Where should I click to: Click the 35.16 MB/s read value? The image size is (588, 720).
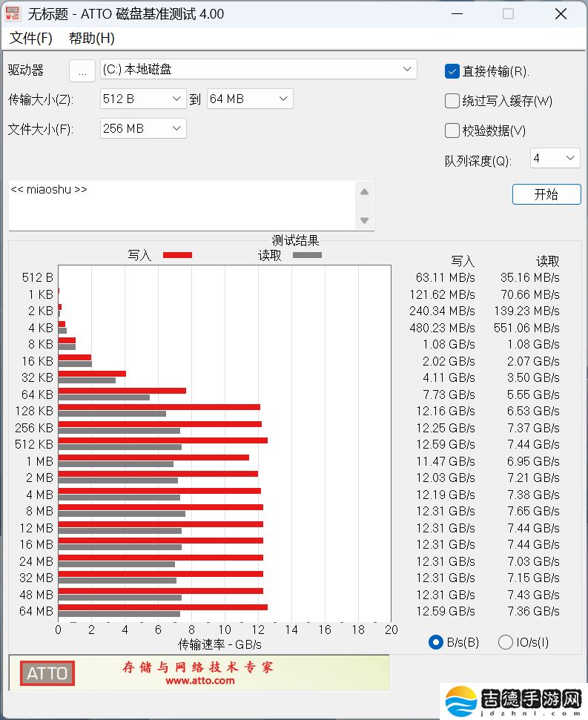pos(529,277)
